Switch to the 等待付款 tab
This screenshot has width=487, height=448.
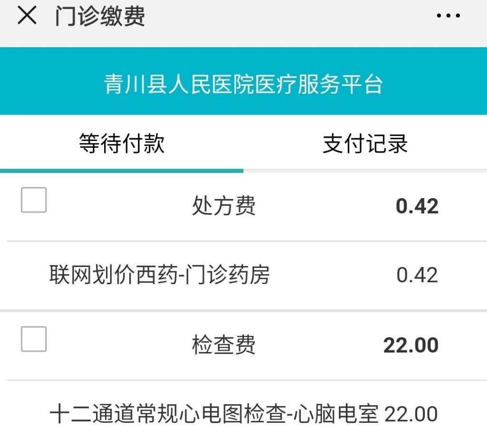(x=122, y=143)
